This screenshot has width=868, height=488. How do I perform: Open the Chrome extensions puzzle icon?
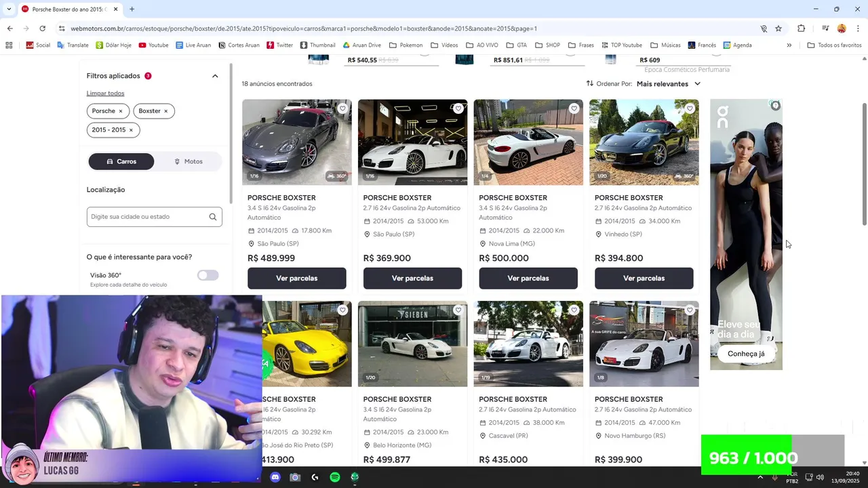click(x=802, y=28)
